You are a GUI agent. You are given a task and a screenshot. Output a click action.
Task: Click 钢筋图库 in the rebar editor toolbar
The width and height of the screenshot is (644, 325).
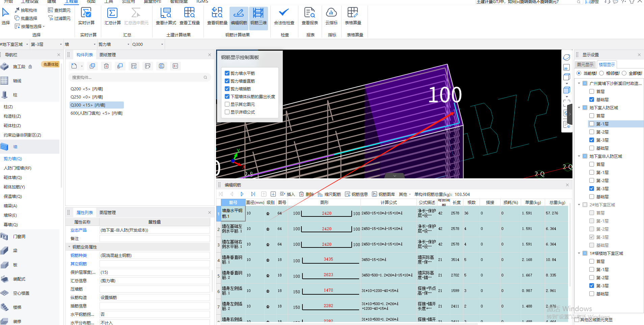click(x=383, y=194)
